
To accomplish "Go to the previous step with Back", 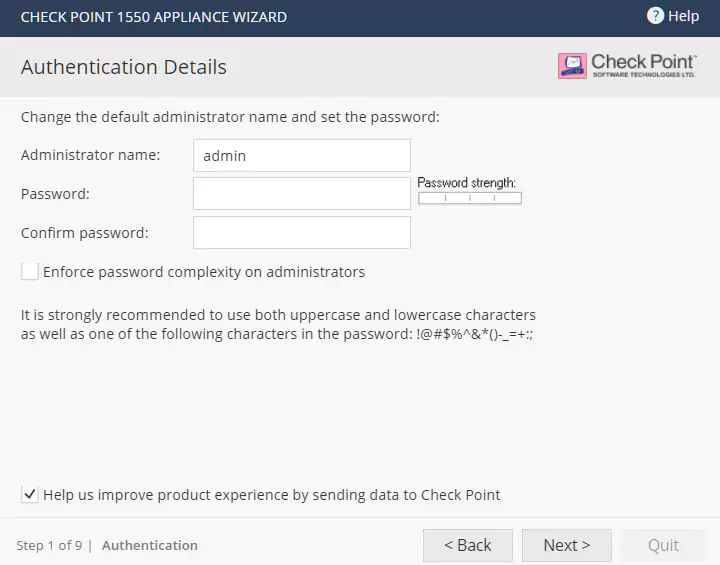I will (x=467, y=545).
